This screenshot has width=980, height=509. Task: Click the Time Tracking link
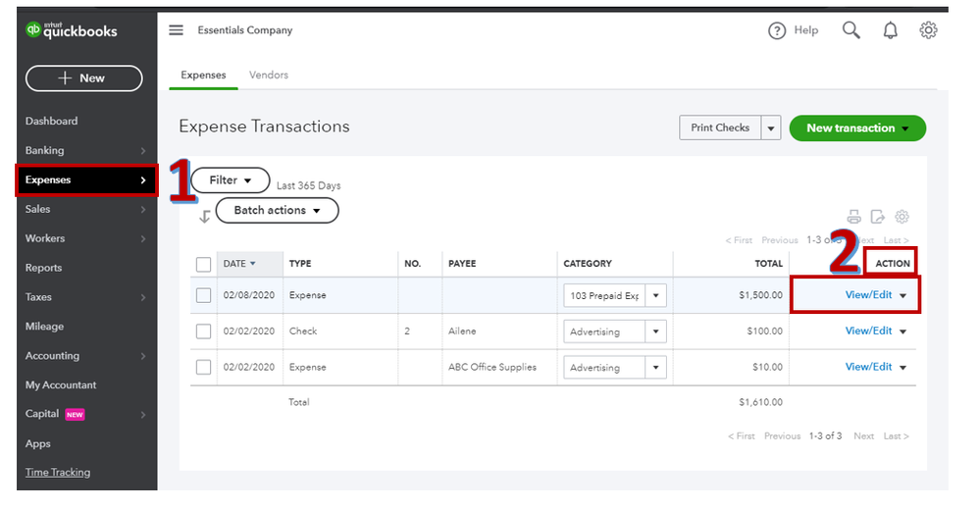tap(58, 472)
